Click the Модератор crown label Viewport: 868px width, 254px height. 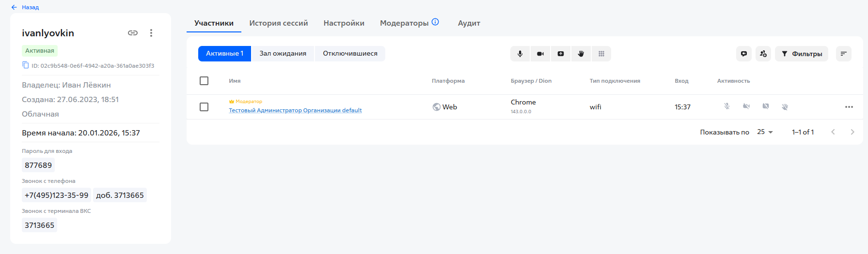point(246,102)
